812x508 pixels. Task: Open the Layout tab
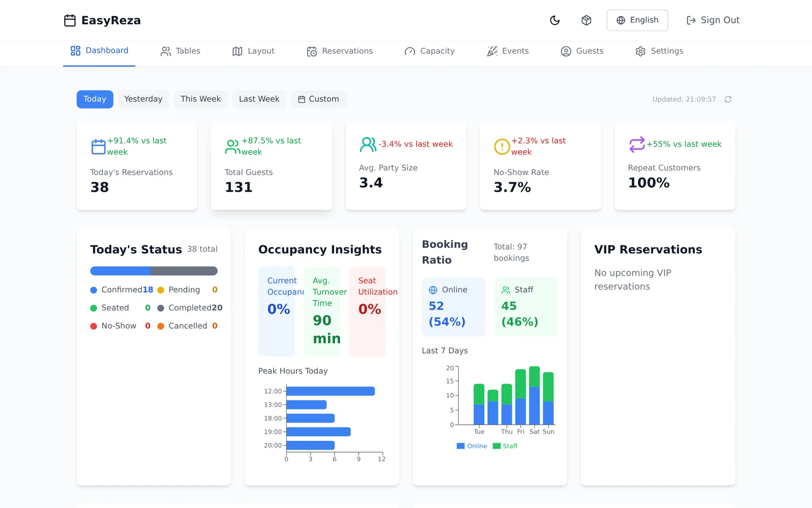click(253, 51)
